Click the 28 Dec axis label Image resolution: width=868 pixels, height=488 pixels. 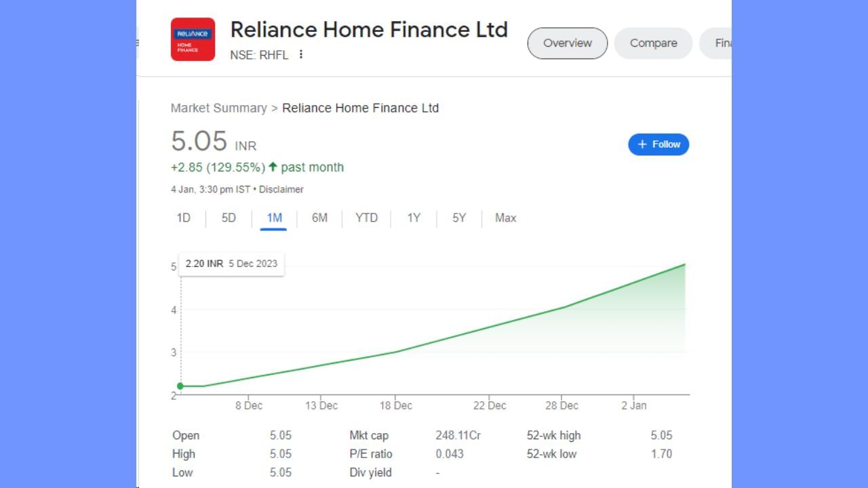pyautogui.click(x=561, y=405)
